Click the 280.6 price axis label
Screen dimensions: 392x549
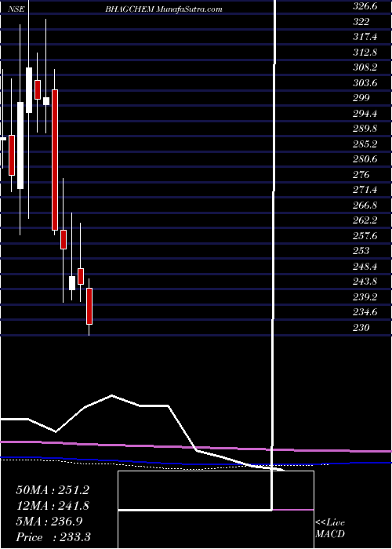[x=365, y=159]
